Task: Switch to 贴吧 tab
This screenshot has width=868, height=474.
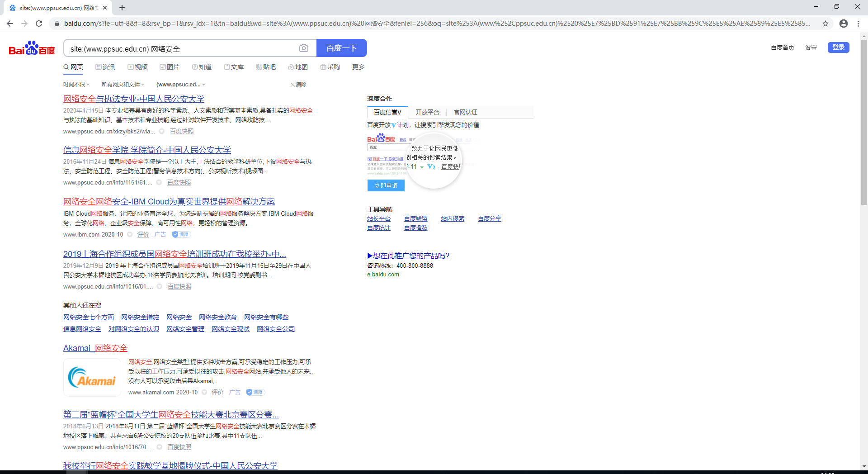Action: click(x=266, y=67)
